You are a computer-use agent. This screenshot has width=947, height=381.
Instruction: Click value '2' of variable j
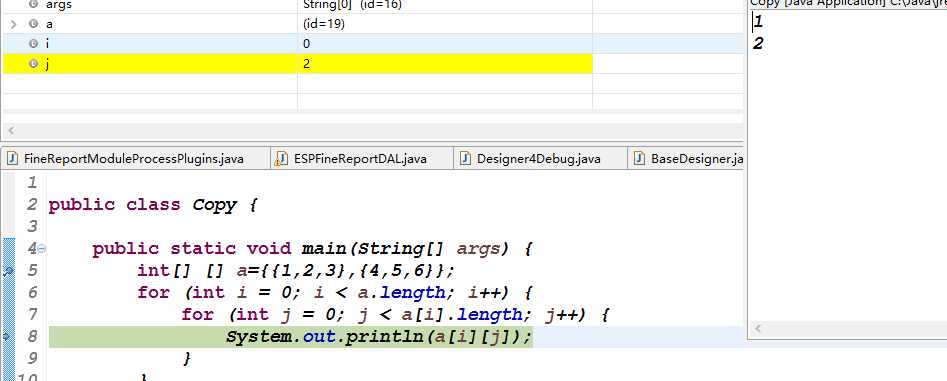coord(307,63)
